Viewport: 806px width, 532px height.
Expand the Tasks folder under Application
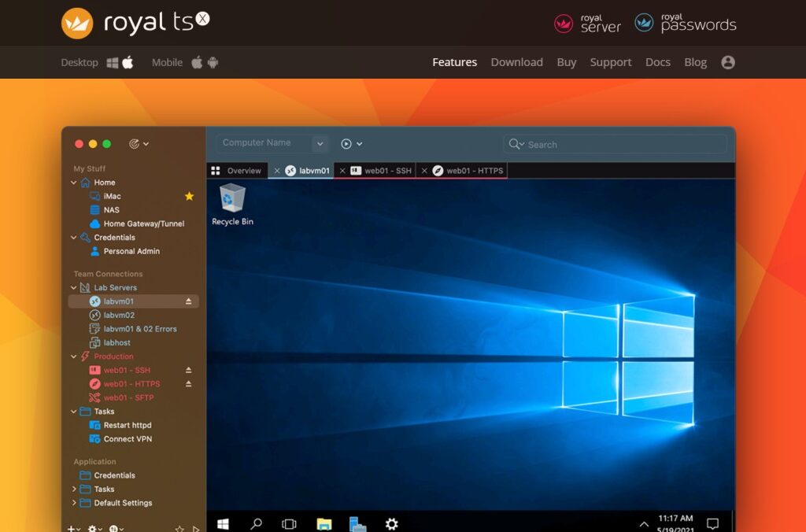73,490
